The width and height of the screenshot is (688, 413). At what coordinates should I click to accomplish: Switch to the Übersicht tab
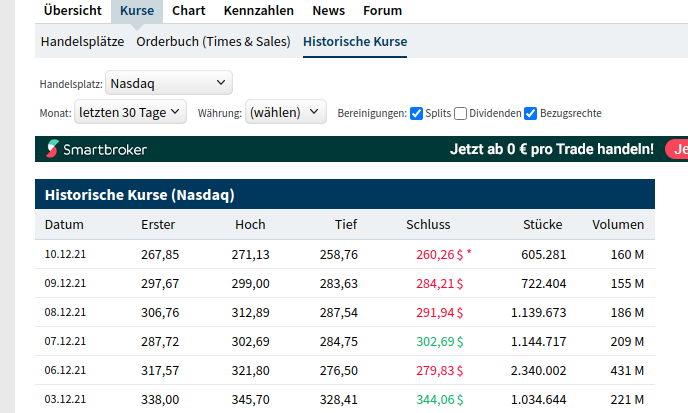[72, 11]
